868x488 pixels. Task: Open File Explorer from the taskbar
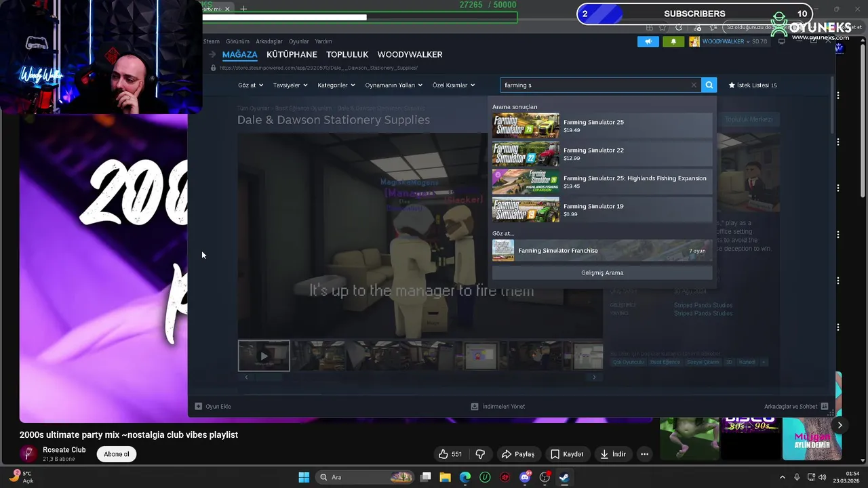pyautogui.click(x=446, y=477)
